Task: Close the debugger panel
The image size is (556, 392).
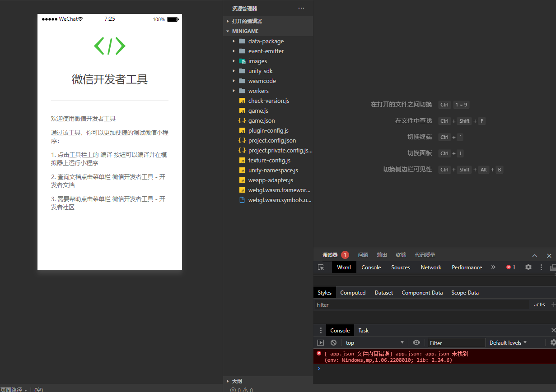Action: coord(549,255)
